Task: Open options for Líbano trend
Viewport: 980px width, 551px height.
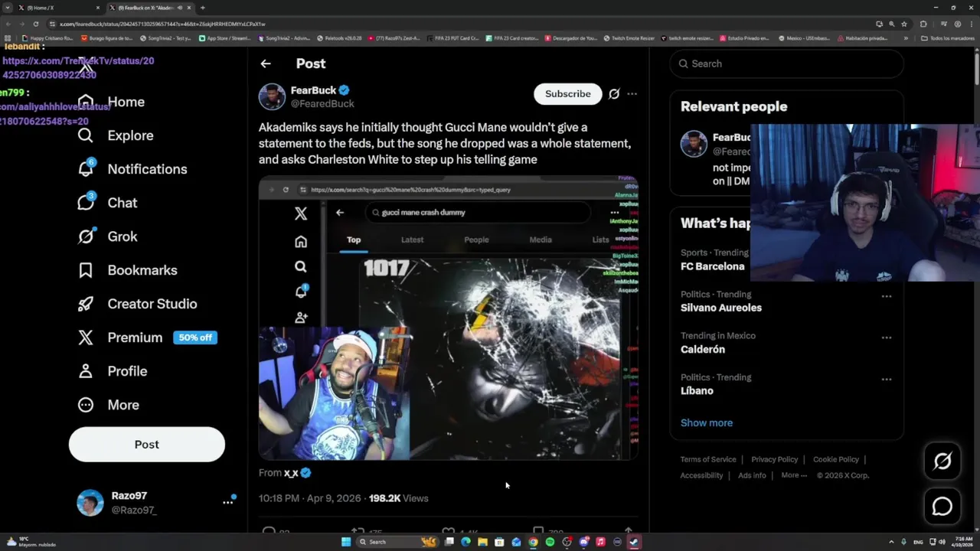Action: [x=886, y=379]
